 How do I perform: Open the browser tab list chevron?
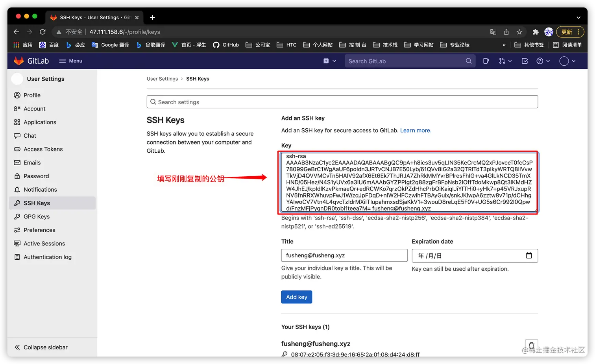[x=578, y=17]
